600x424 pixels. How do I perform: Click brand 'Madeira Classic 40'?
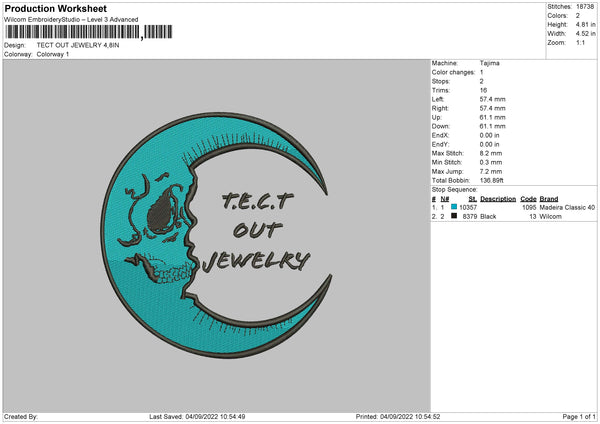click(x=567, y=207)
